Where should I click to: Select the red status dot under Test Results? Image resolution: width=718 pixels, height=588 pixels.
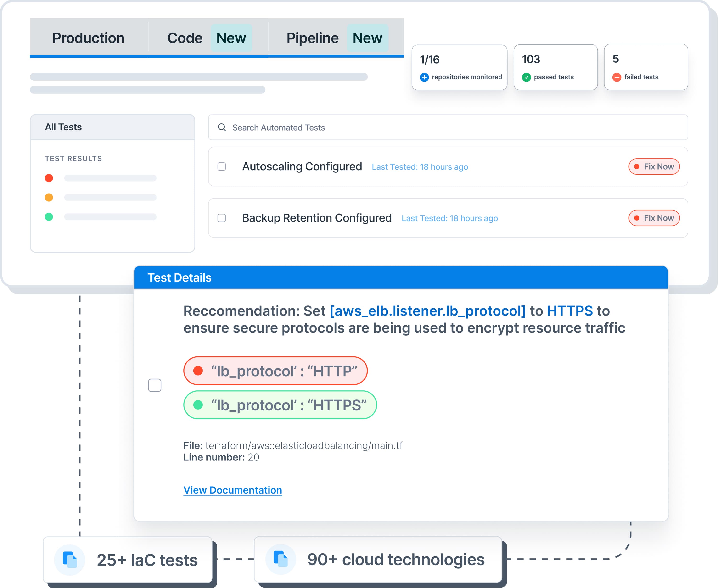(49, 178)
